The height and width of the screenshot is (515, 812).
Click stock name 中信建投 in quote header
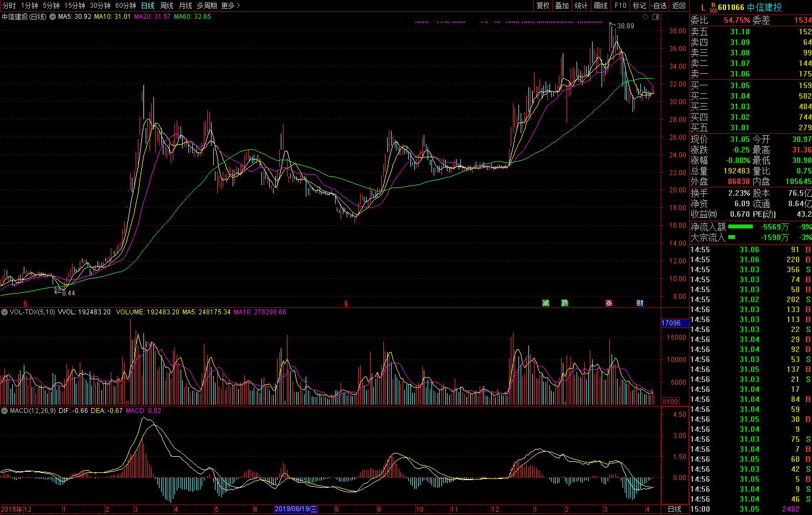point(764,7)
